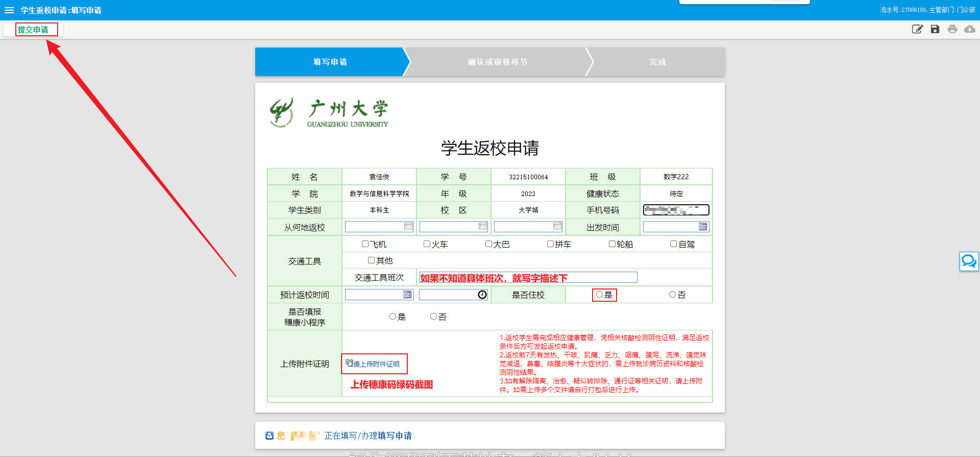Check the 飞机 transport checkbox

[x=365, y=244]
